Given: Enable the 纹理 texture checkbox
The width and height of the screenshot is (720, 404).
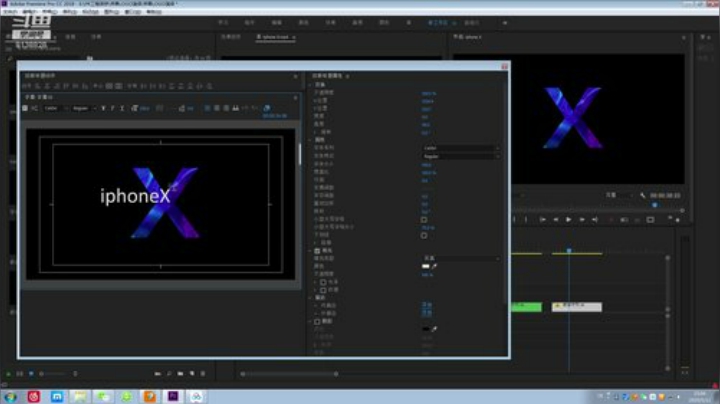Looking at the screenshot, I should click(x=323, y=290).
